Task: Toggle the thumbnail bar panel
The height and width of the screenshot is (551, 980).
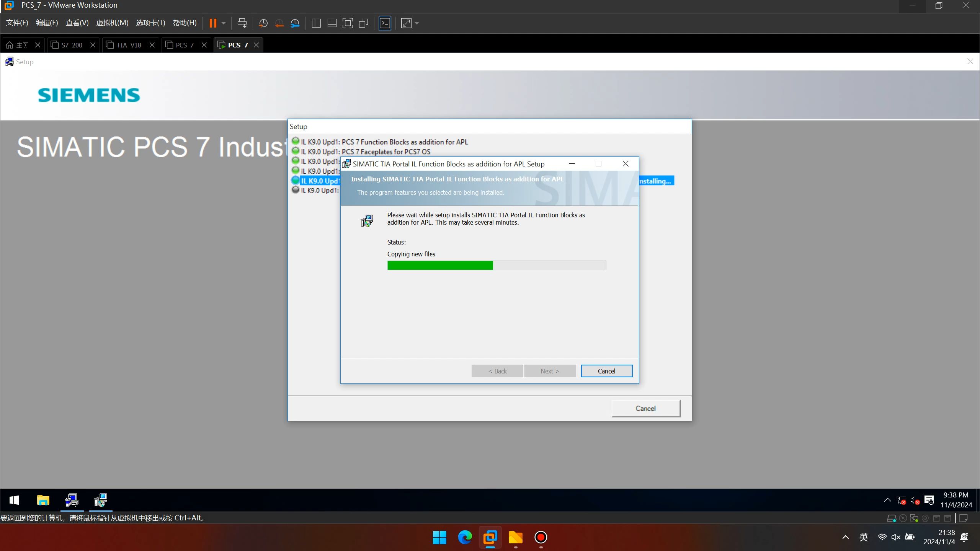Action: (332, 23)
